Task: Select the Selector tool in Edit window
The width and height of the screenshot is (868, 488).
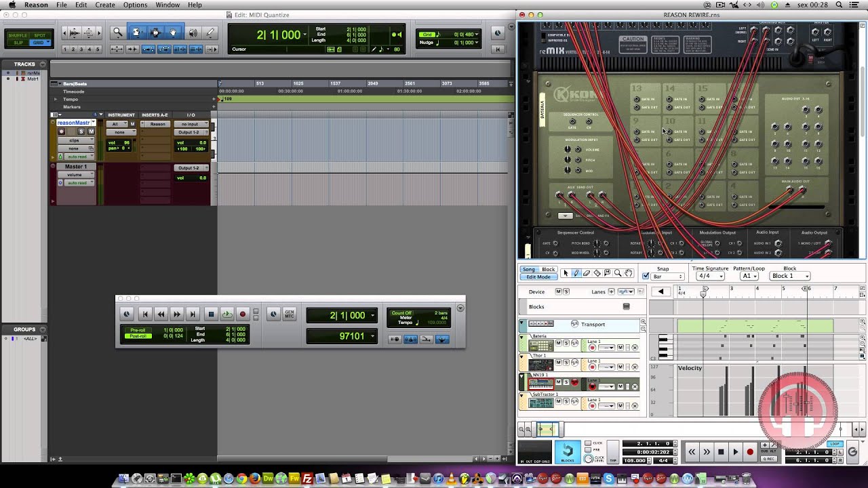Action: 155,33
